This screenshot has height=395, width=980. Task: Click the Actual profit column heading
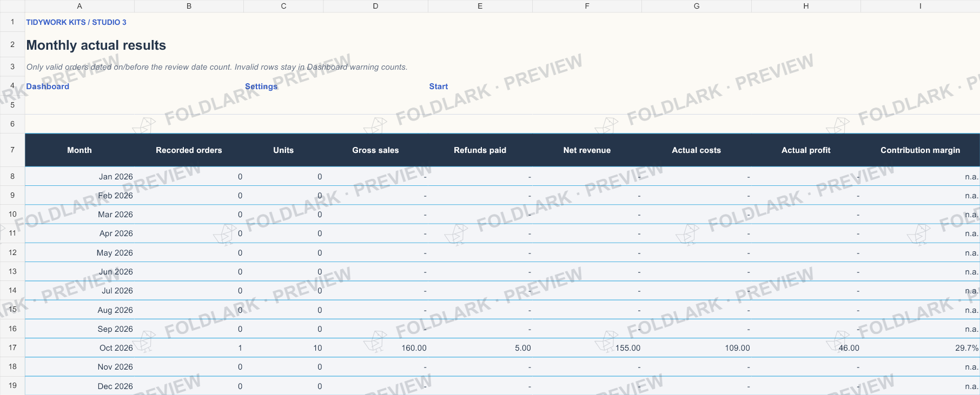pyautogui.click(x=806, y=150)
